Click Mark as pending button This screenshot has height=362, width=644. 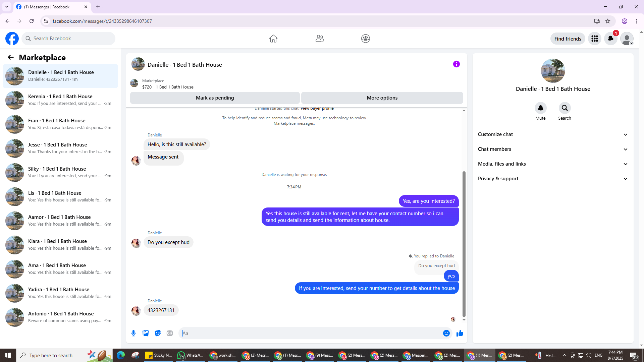coord(215,98)
